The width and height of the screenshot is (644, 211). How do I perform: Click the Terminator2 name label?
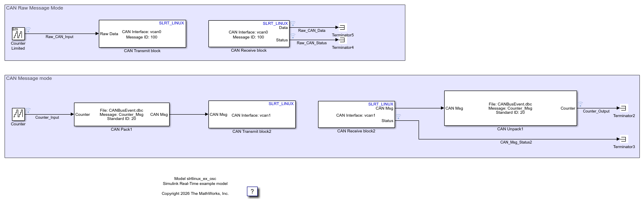click(624, 116)
